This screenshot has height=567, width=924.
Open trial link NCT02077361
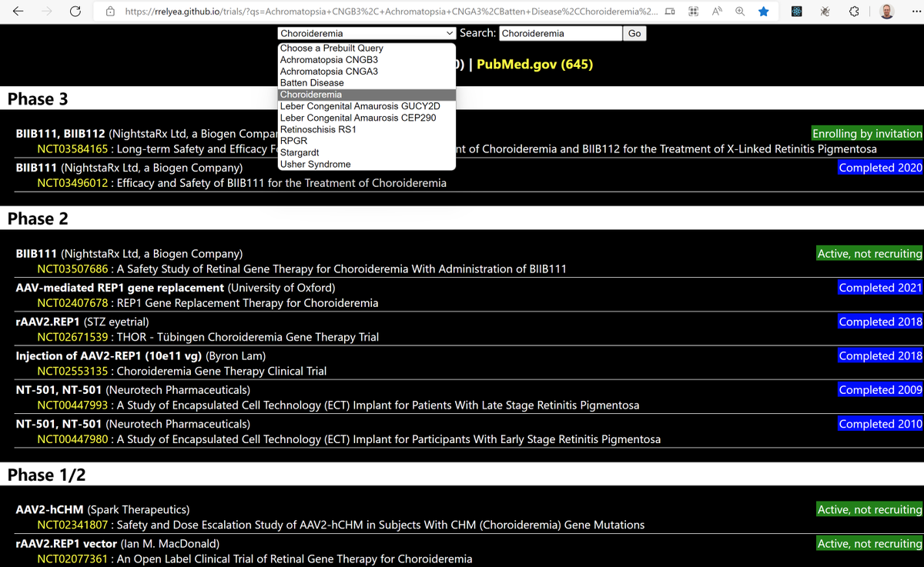72,559
